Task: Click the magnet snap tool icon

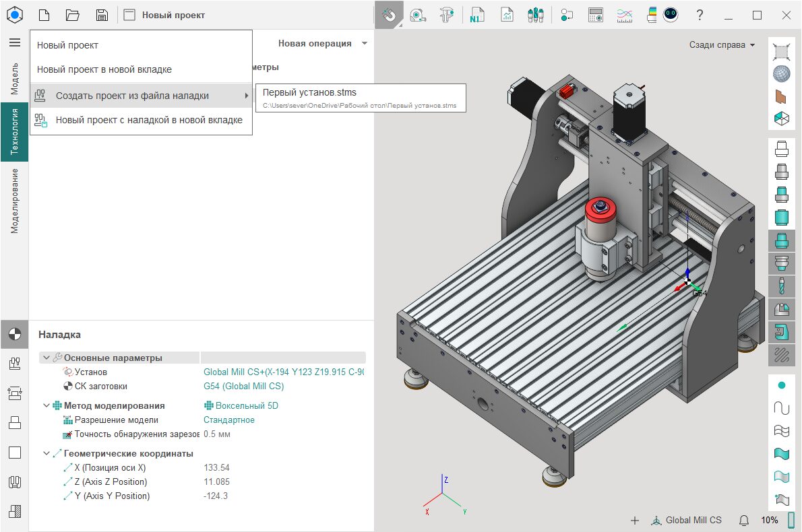Action: pos(389,15)
